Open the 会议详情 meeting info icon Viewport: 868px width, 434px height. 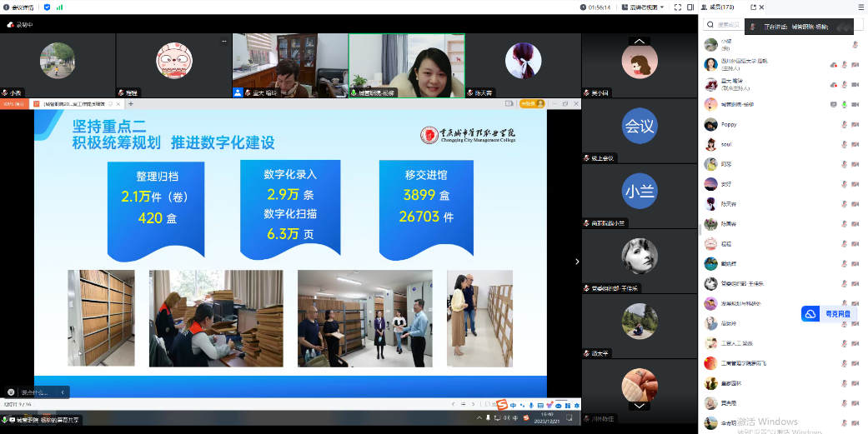7,7
